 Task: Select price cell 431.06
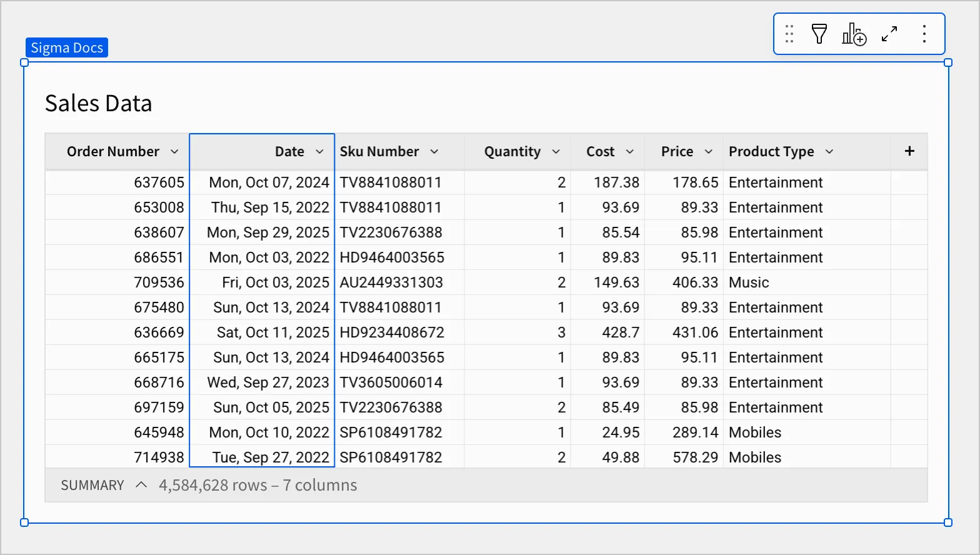point(684,332)
